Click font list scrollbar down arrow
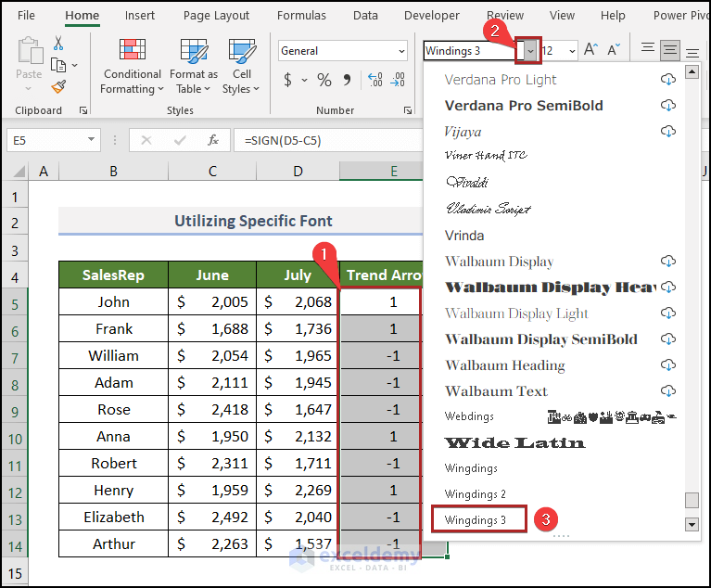The width and height of the screenshot is (711, 588). 692,525
